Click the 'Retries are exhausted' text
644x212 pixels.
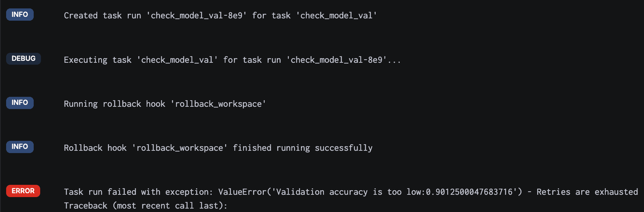pyautogui.click(x=587, y=192)
